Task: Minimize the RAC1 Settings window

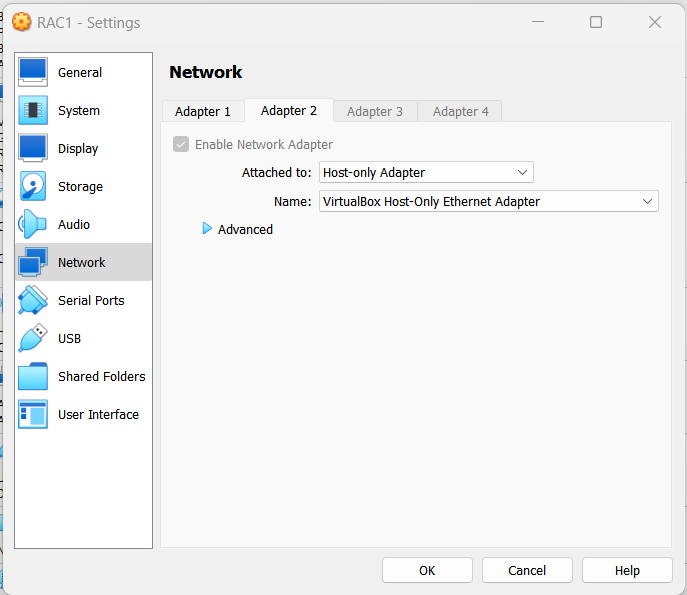Action: click(x=538, y=22)
